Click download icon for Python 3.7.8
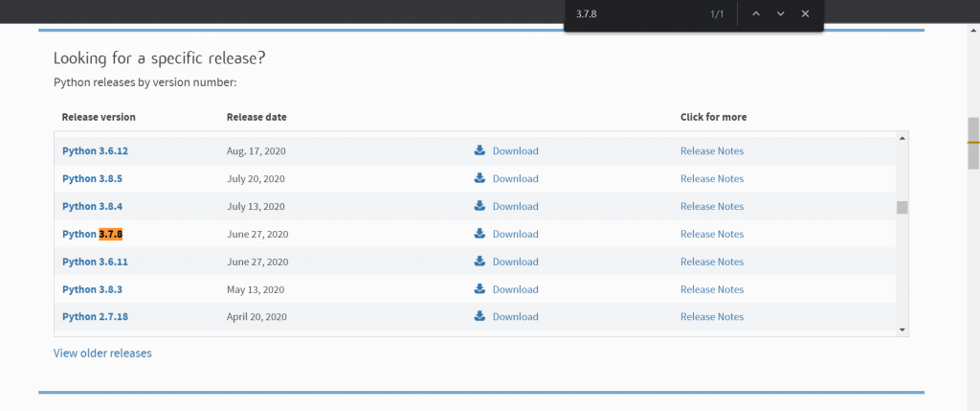Viewport: 980px width, 411px height. (479, 233)
